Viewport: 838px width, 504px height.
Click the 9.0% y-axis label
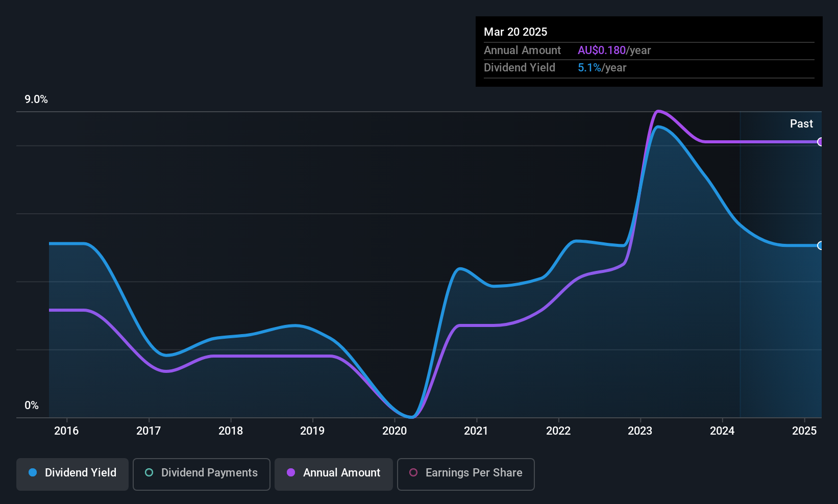(36, 99)
